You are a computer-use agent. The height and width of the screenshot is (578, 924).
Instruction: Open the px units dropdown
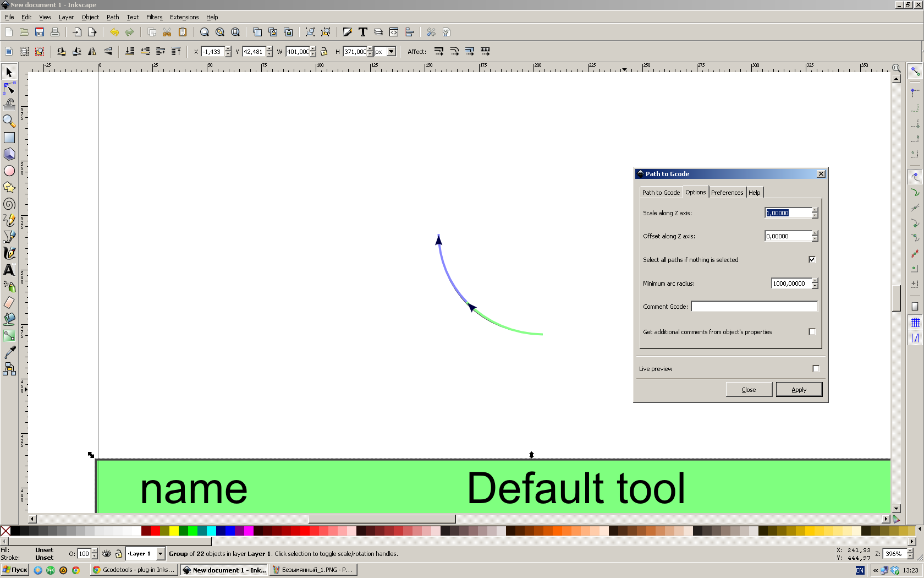click(392, 51)
